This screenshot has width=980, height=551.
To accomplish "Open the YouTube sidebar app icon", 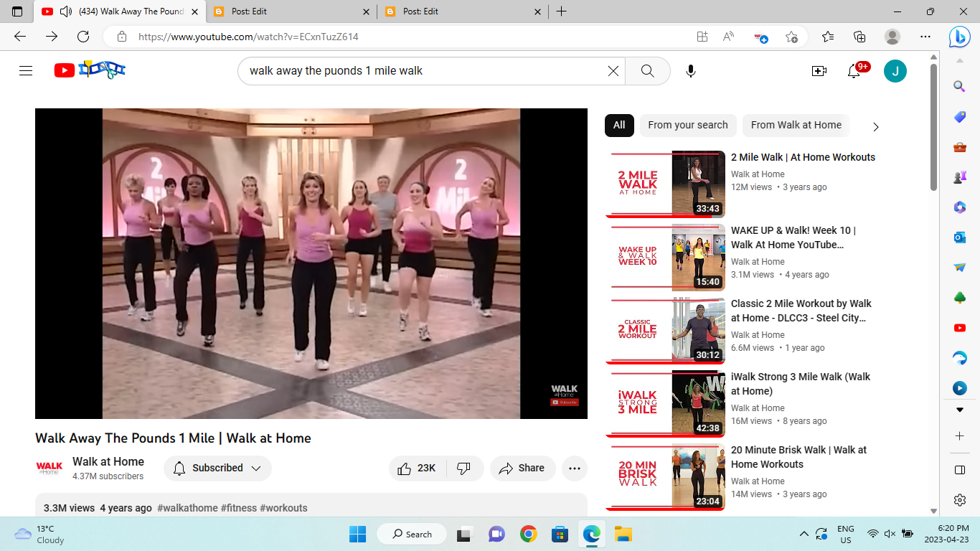I will (959, 328).
